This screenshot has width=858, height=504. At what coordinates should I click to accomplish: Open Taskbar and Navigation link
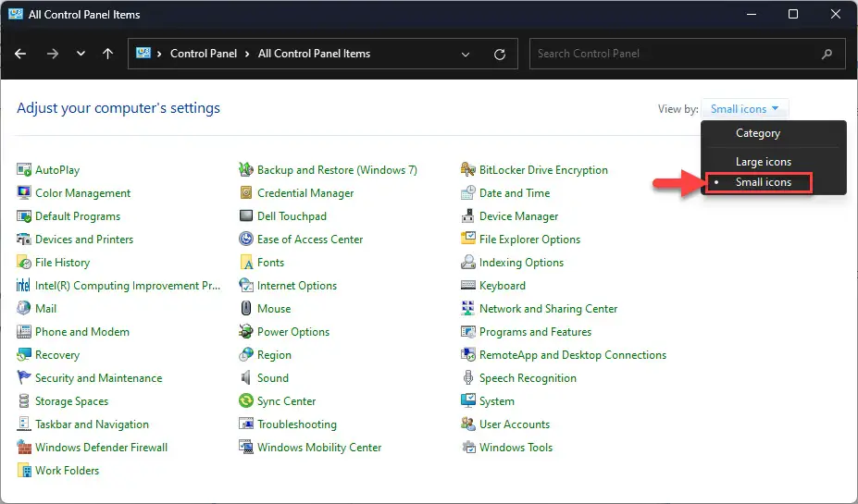point(92,424)
